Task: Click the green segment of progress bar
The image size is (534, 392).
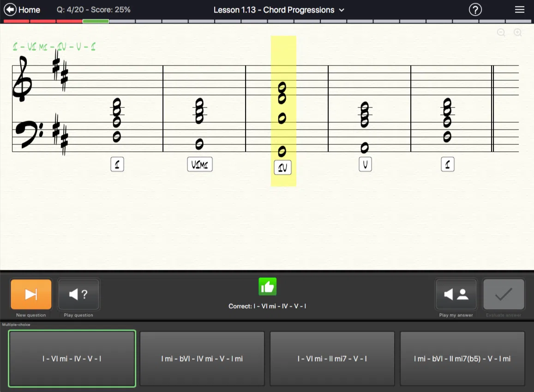Action: [x=96, y=21]
